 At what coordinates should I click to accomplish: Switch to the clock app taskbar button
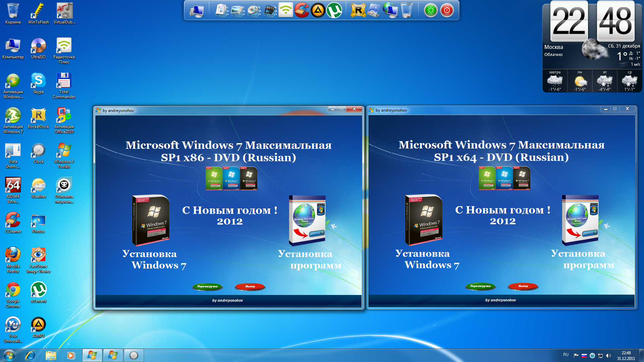tap(134, 355)
